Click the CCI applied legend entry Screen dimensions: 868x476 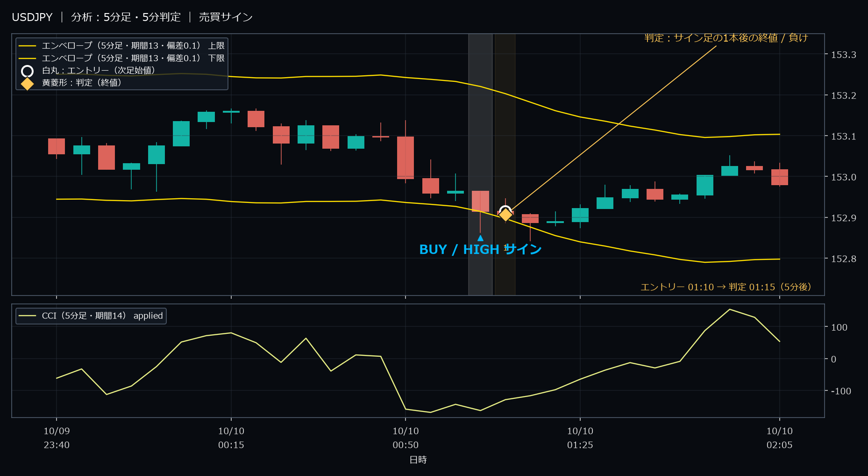[91, 316]
